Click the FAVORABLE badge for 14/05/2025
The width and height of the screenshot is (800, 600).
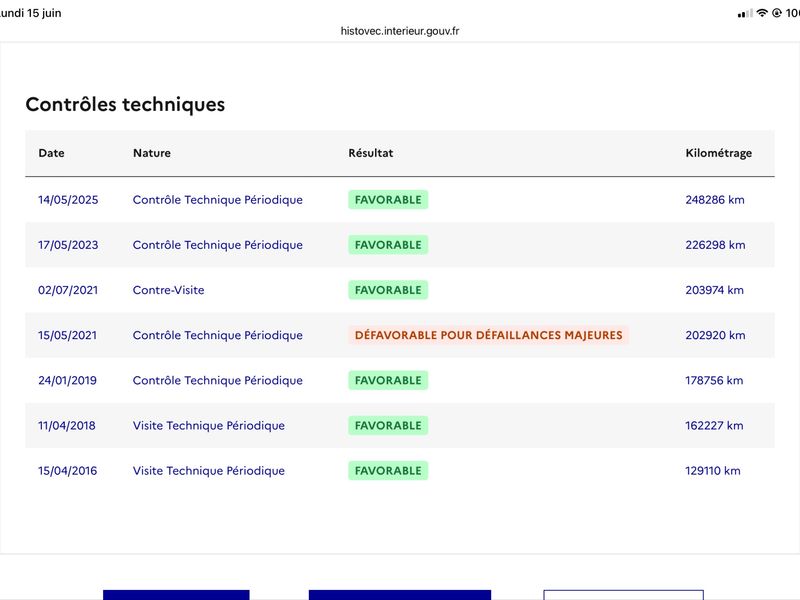(x=388, y=199)
